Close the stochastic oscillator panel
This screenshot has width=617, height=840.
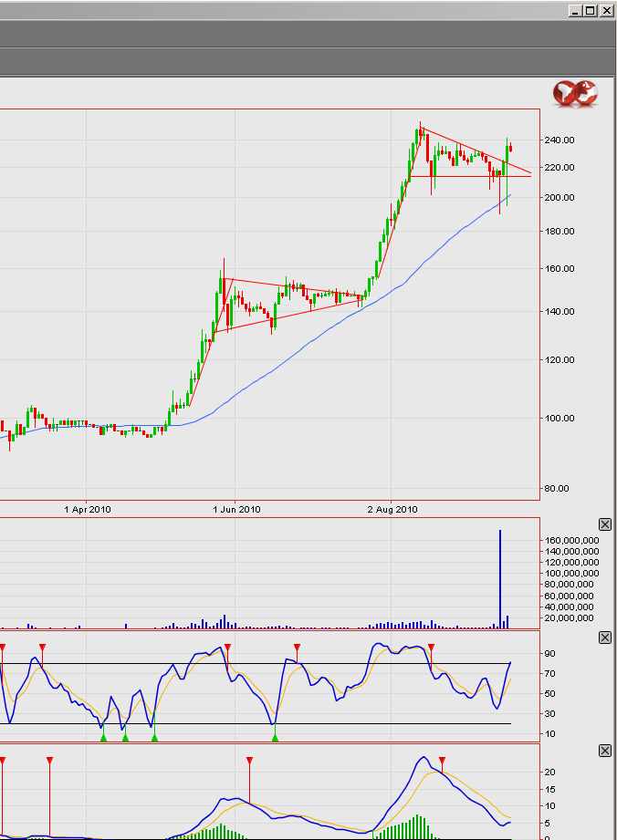coord(604,638)
